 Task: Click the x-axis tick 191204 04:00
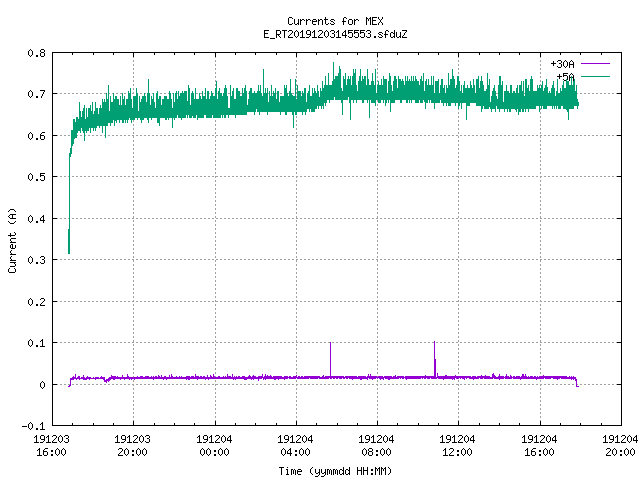pyautogui.click(x=295, y=445)
